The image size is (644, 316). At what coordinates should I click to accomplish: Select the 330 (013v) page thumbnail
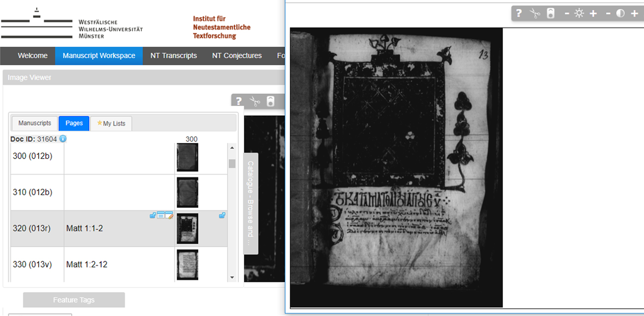[x=187, y=264]
